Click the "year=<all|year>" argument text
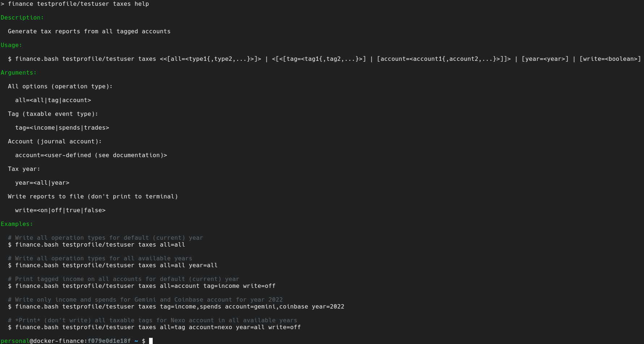Image resolution: width=644 pixels, height=344 pixels. [42, 183]
